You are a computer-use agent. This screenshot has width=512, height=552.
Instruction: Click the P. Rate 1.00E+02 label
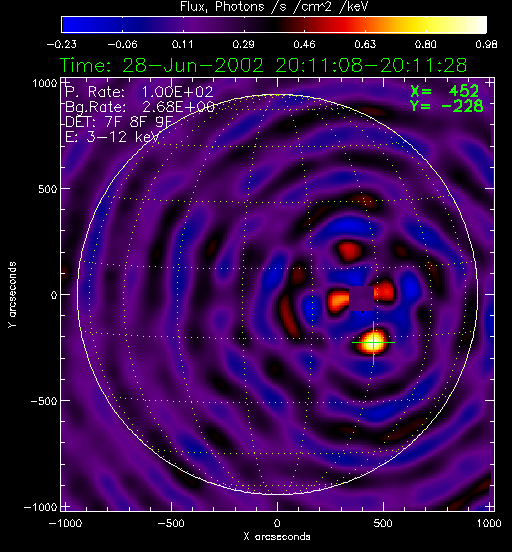click(139, 92)
